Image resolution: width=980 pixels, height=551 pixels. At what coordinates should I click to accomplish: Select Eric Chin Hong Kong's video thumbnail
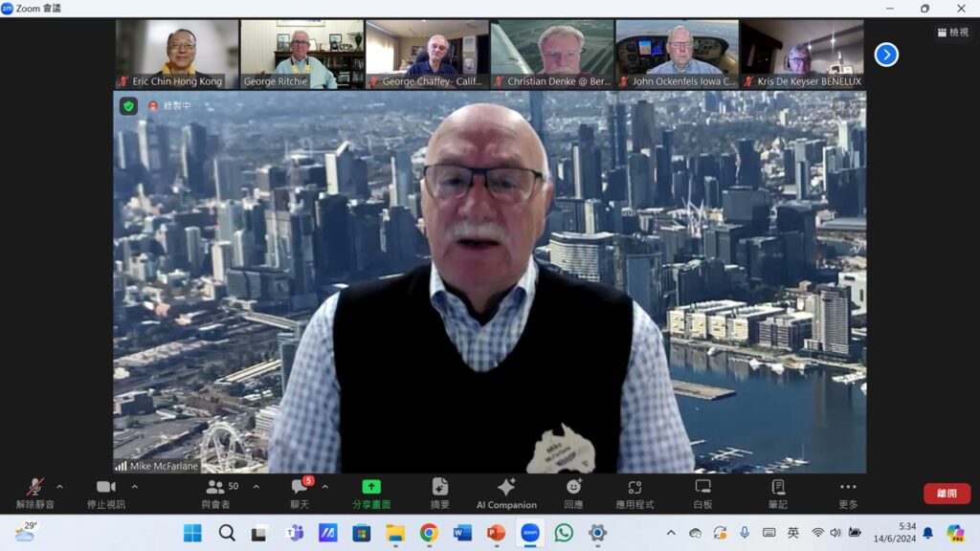(x=177, y=55)
